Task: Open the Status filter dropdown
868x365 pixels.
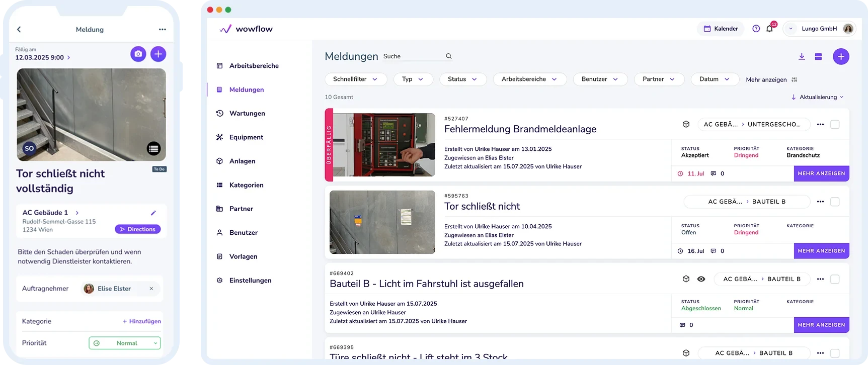Action: [x=462, y=79]
